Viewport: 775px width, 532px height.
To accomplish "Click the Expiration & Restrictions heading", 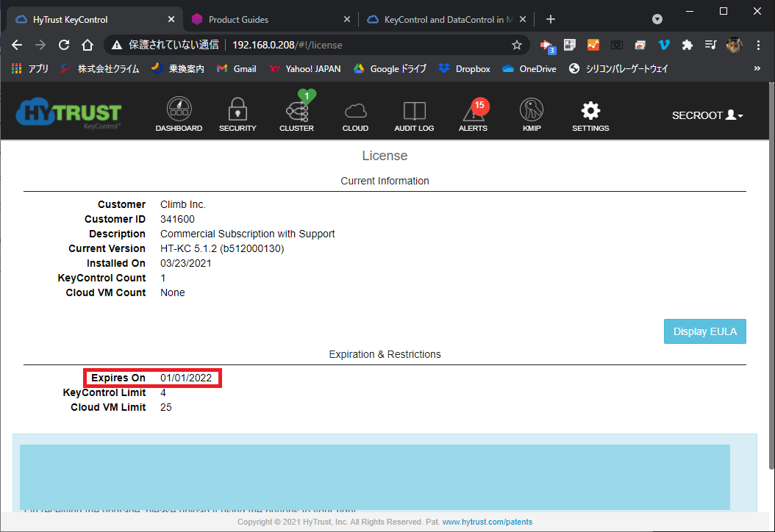I will click(x=385, y=354).
